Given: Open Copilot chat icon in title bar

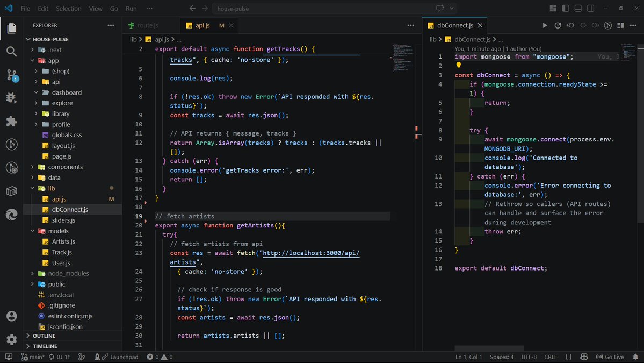Looking at the screenshot, I should pyautogui.click(x=440, y=9).
